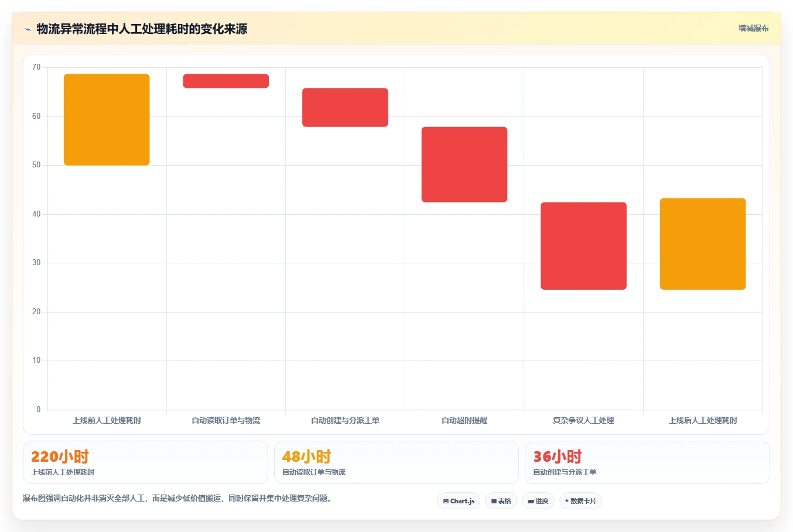Click the red 自动超时提醒 bar
The height and width of the screenshot is (532, 793).
coord(464,164)
